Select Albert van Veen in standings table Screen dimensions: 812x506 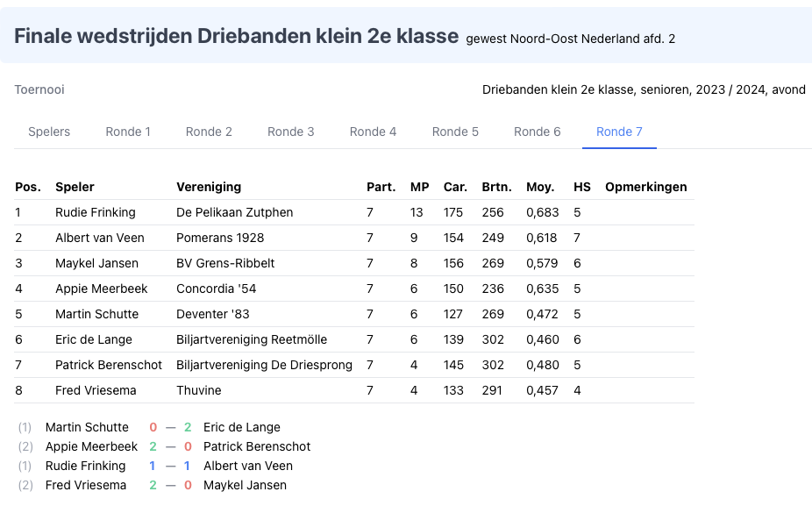tap(100, 238)
